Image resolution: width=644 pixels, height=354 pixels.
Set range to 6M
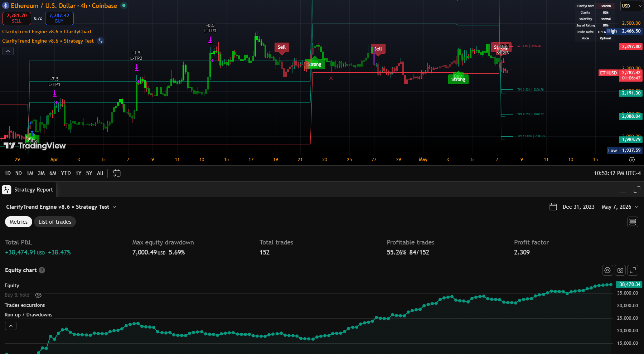[x=53, y=173]
